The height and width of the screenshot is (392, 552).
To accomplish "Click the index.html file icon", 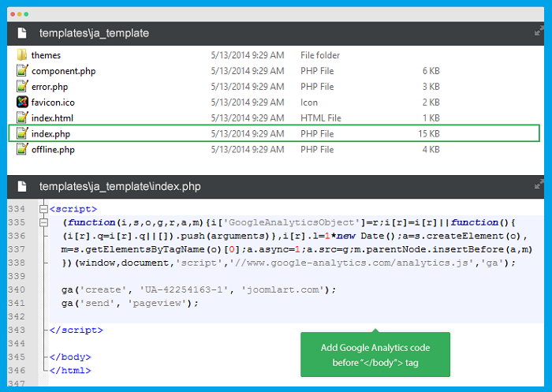I will coord(22,118).
